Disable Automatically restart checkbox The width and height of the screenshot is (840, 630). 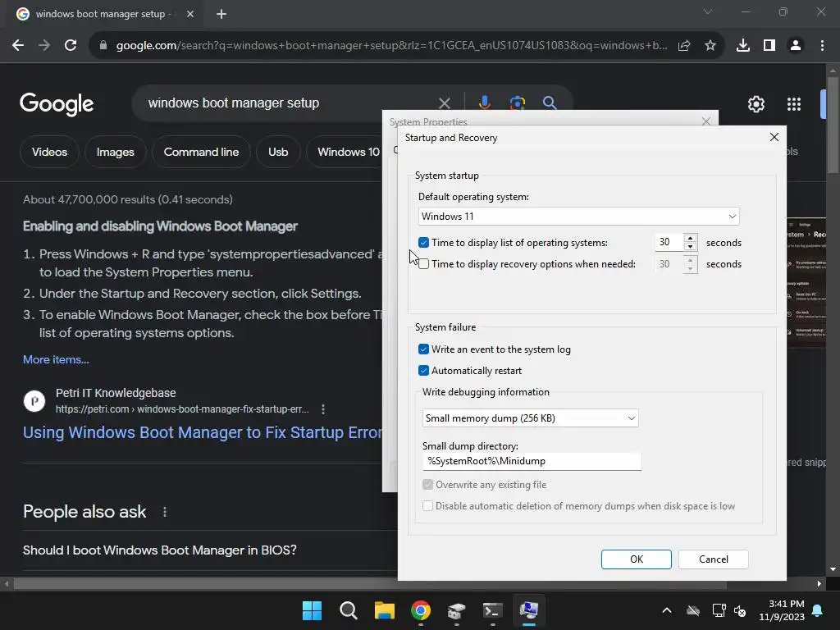[424, 371]
